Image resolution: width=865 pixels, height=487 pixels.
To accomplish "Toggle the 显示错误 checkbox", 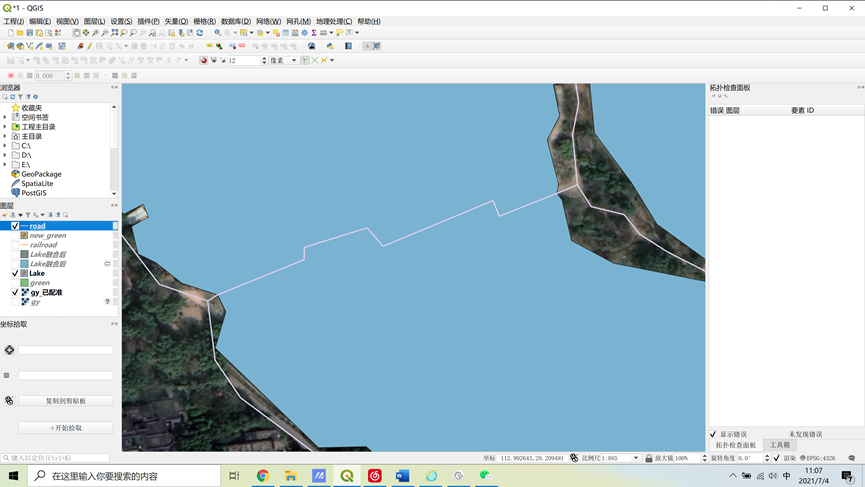I will coord(713,434).
